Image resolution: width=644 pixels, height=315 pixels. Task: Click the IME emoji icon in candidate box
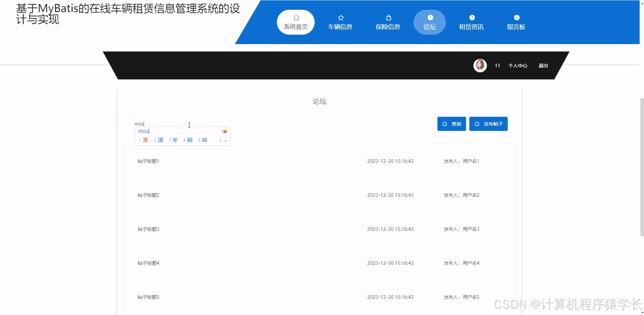pyautogui.click(x=225, y=131)
